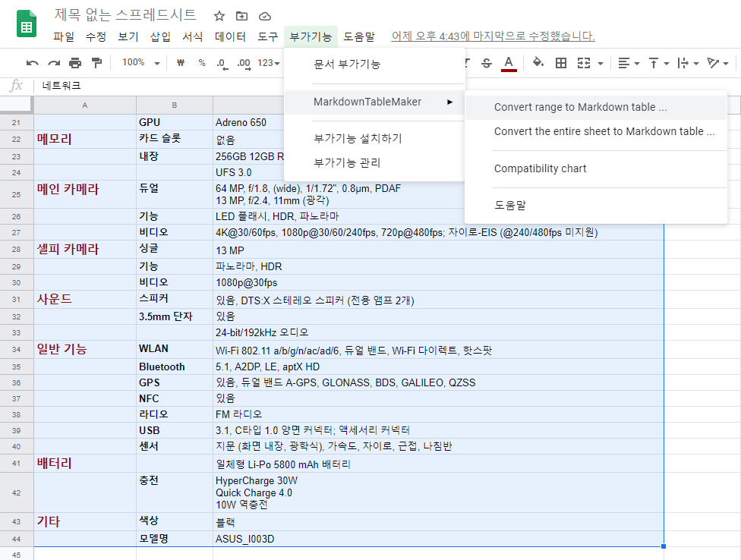Select row 42 header

pyautogui.click(x=17, y=493)
